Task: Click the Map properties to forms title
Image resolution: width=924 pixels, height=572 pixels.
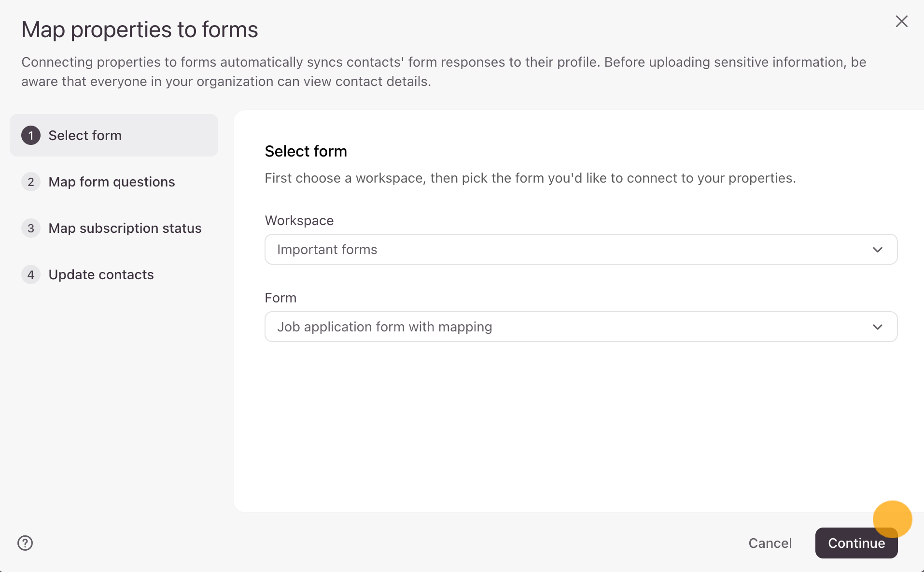Action: [140, 30]
